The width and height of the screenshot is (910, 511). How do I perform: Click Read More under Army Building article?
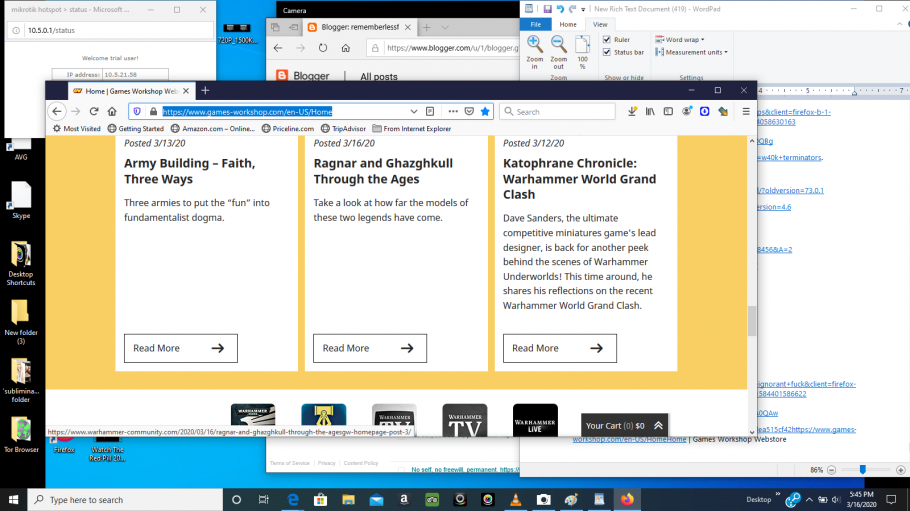tap(180, 348)
